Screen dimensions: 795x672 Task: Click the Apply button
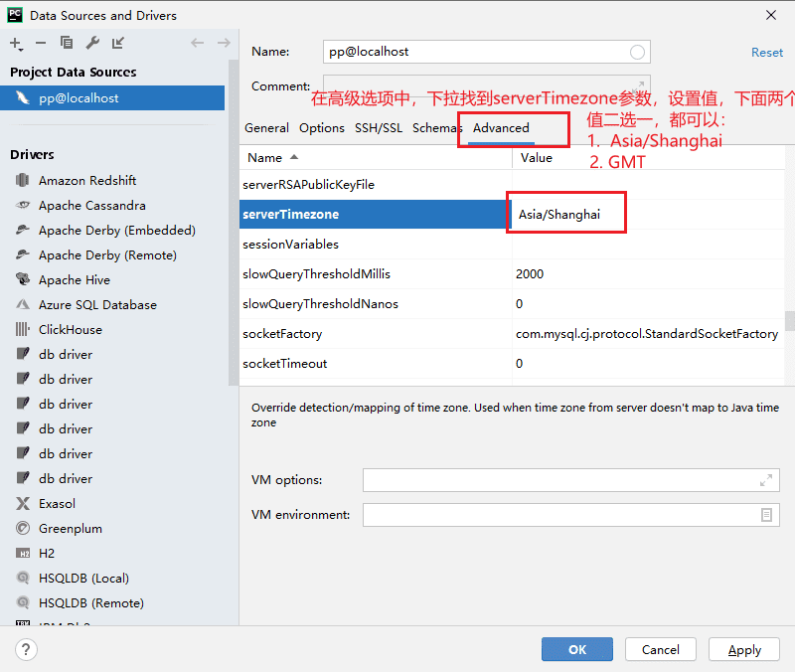pyautogui.click(x=743, y=649)
